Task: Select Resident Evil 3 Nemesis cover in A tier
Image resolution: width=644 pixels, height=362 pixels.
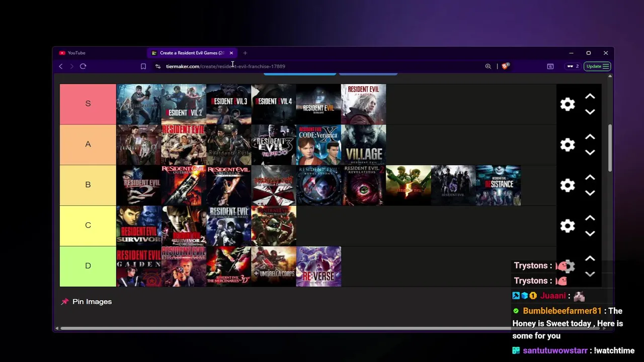Action: (x=274, y=145)
